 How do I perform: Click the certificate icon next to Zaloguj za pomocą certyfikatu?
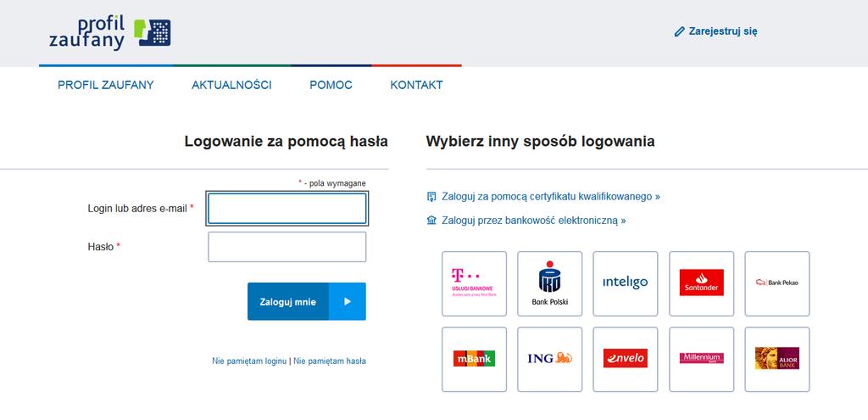coord(431,197)
